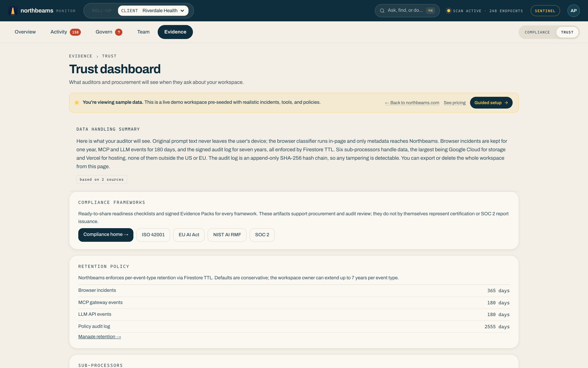Open the EU AI Act framework

(189, 235)
